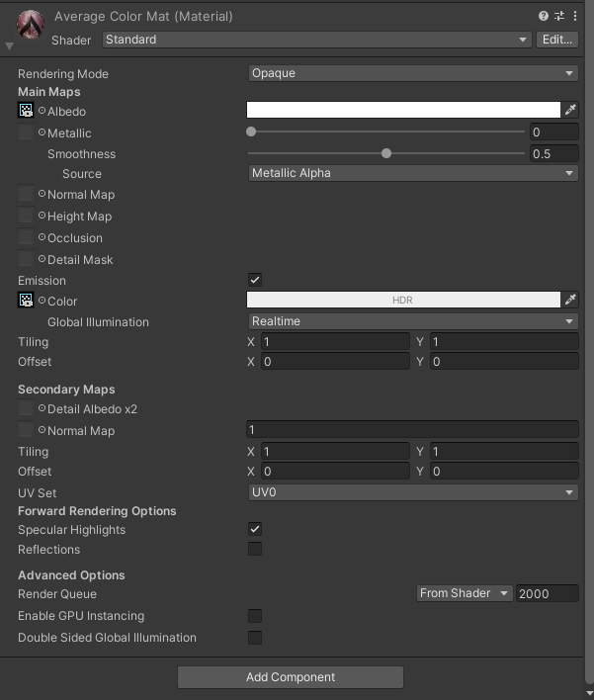Click the Albedo color eyedropper icon

(570, 111)
